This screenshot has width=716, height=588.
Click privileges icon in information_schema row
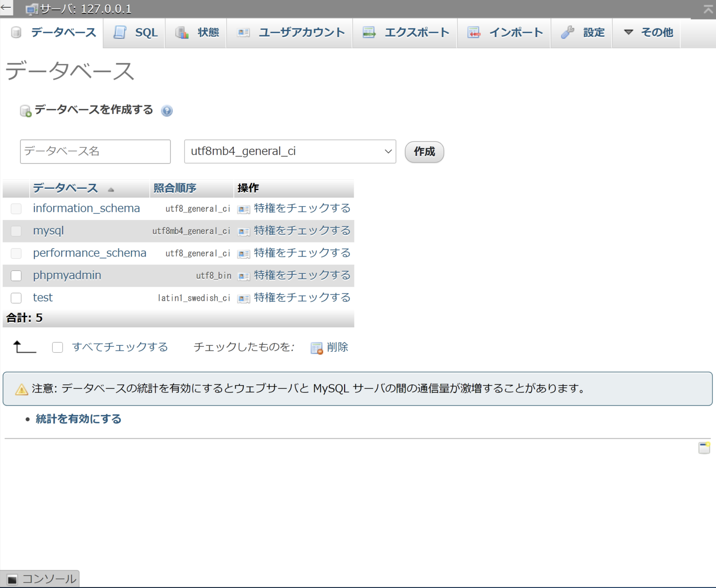(x=244, y=209)
